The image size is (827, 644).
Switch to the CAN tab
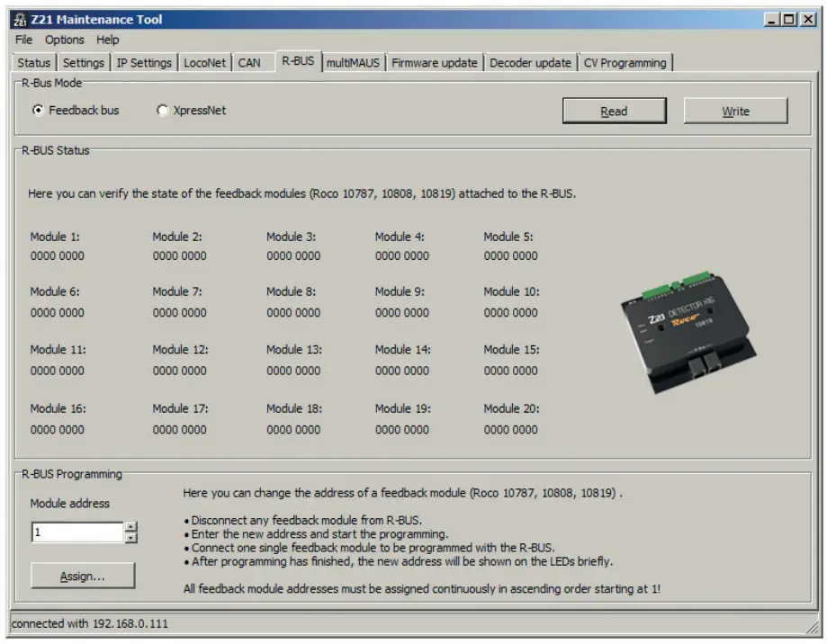[250, 63]
